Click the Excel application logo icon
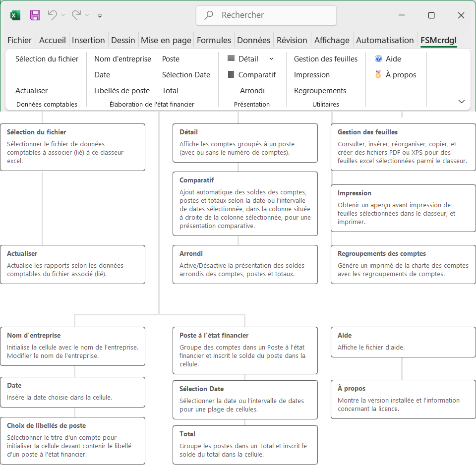This screenshot has width=476, height=470. click(x=15, y=15)
